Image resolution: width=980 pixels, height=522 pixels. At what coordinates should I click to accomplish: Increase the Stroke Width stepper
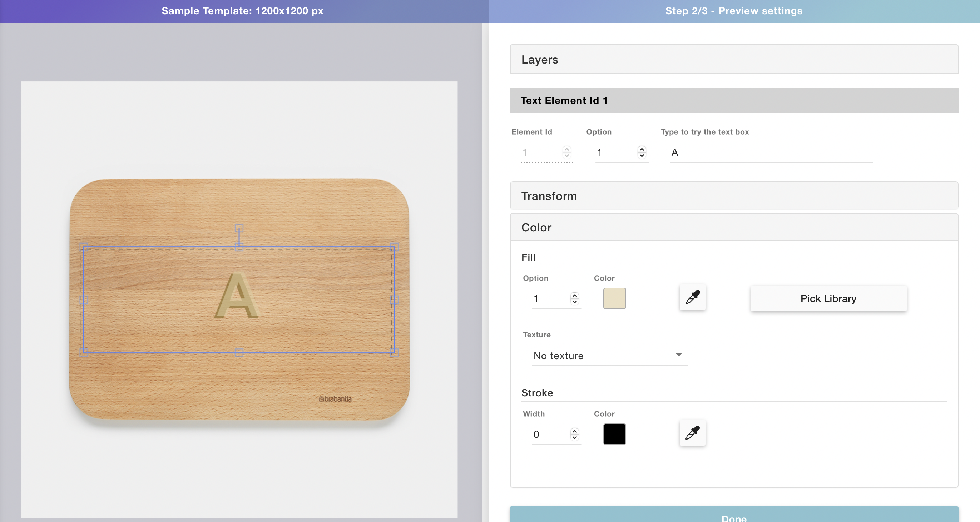pyautogui.click(x=574, y=431)
